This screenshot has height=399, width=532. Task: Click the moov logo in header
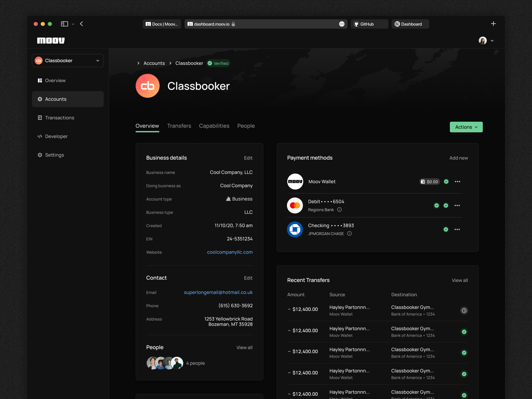(51, 41)
